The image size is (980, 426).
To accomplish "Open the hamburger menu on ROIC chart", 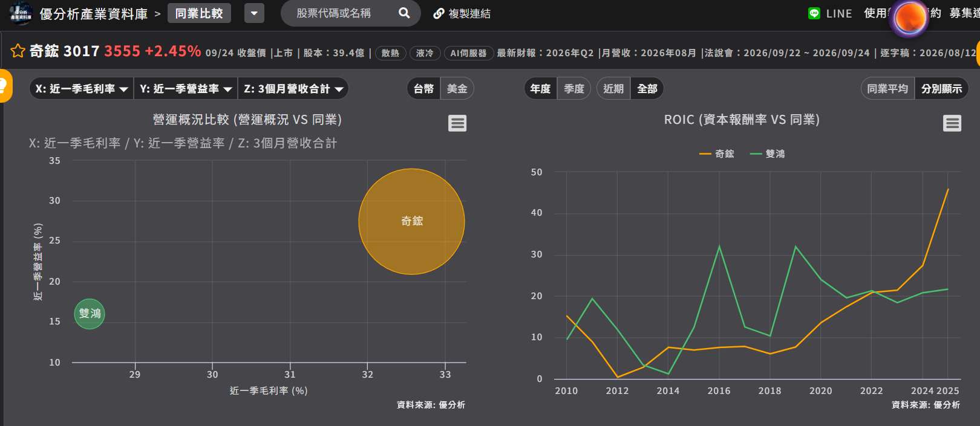I will (x=952, y=123).
